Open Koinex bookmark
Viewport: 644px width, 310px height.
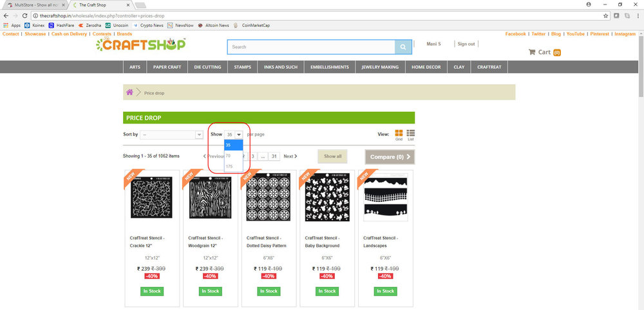[x=35, y=26]
